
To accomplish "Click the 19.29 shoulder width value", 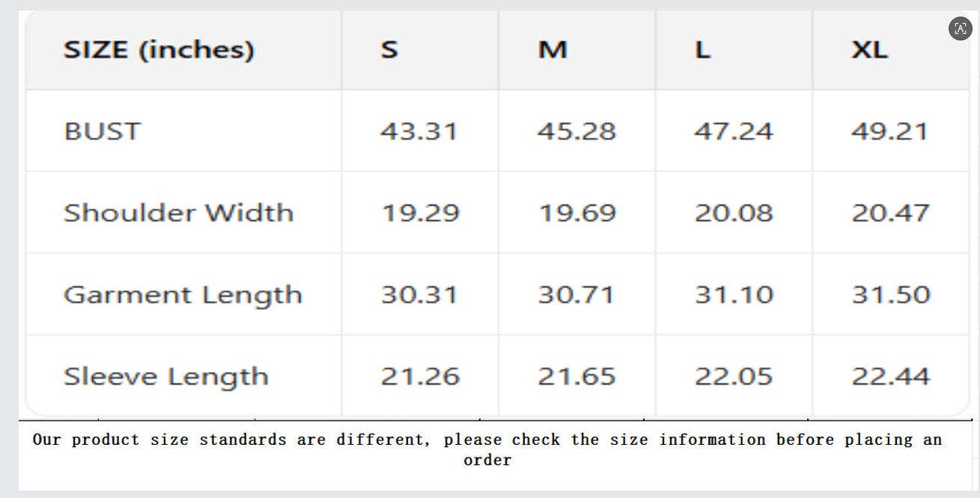I will [x=420, y=213].
